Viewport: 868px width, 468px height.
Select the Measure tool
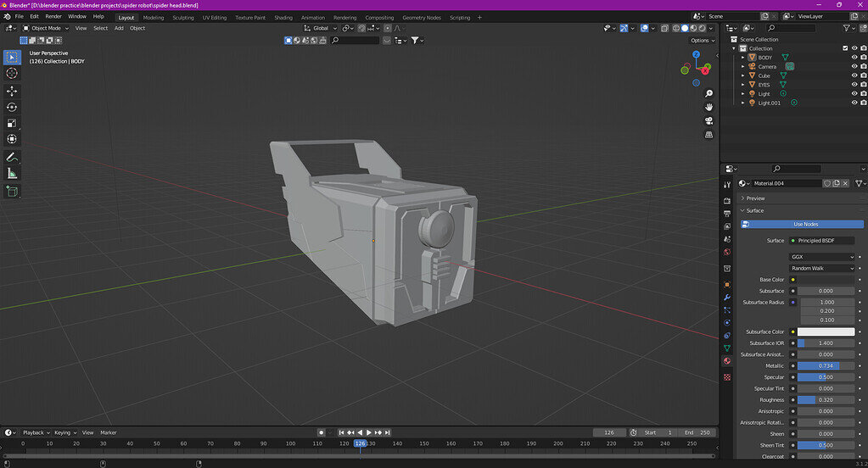(12, 173)
